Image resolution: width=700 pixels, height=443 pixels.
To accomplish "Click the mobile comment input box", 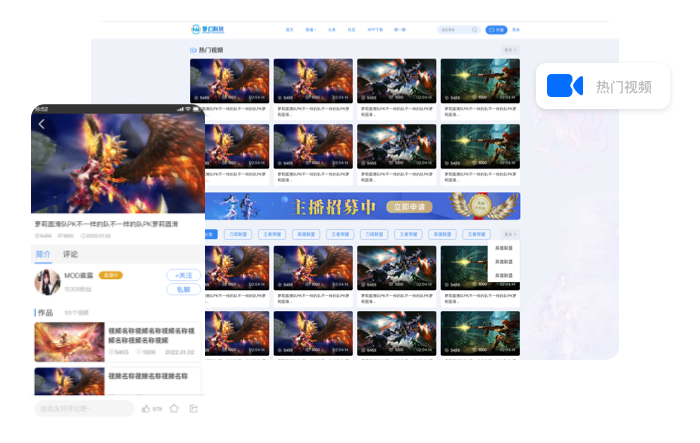I will point(84,409).
